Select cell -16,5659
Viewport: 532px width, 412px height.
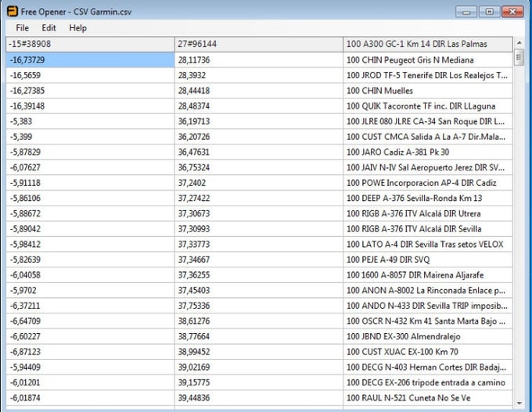90,75
